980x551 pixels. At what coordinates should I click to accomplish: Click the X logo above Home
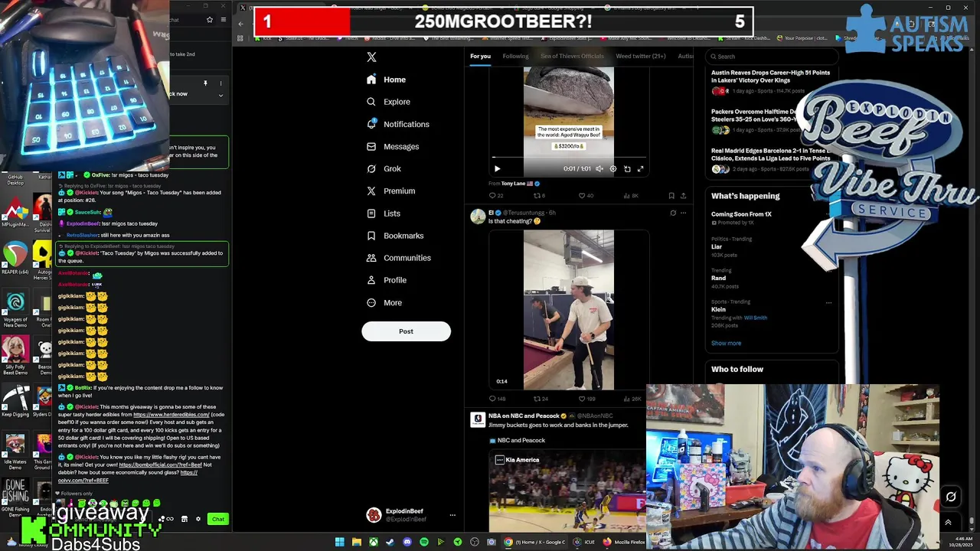point(371,57)
